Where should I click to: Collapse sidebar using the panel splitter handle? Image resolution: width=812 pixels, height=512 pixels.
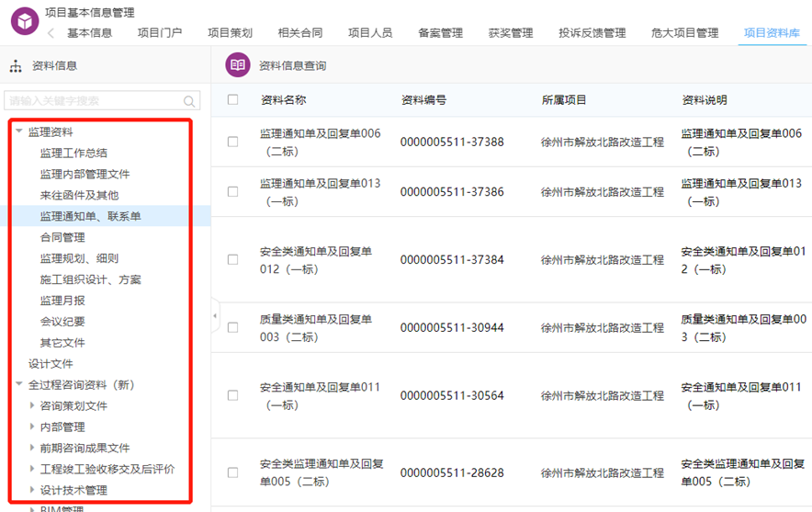pos(215,315)
